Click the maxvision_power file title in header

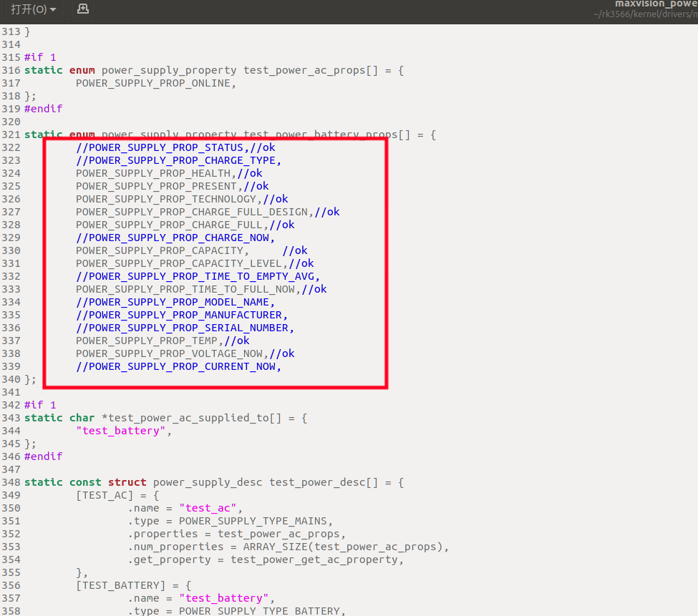655,4
